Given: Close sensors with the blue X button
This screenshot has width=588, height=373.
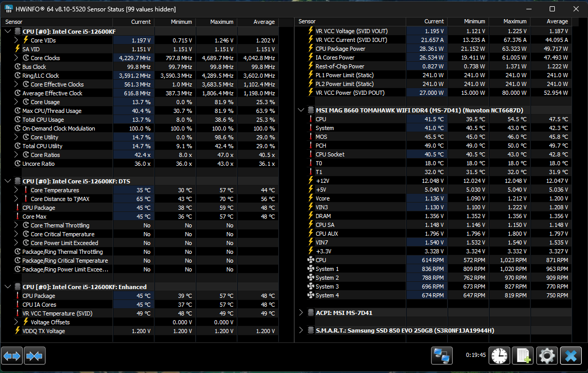Looking at the screenshot, I should coord(571,356).
